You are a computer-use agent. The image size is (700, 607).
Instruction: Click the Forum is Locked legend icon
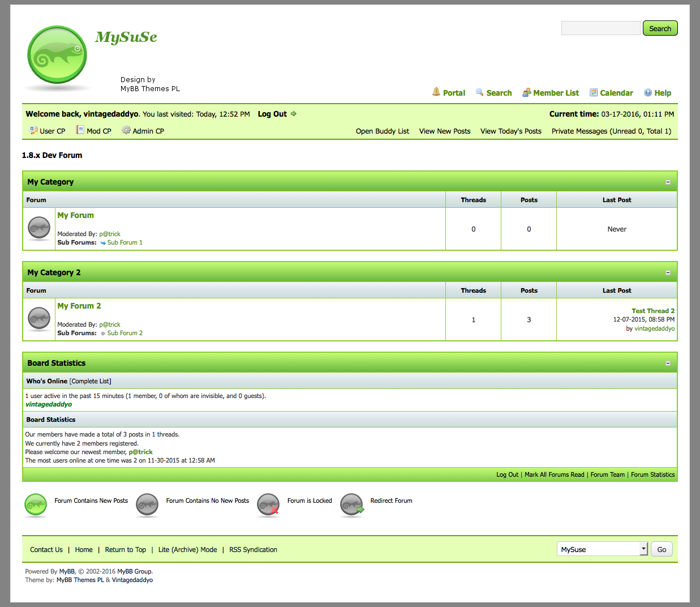(x=268, y=505)
